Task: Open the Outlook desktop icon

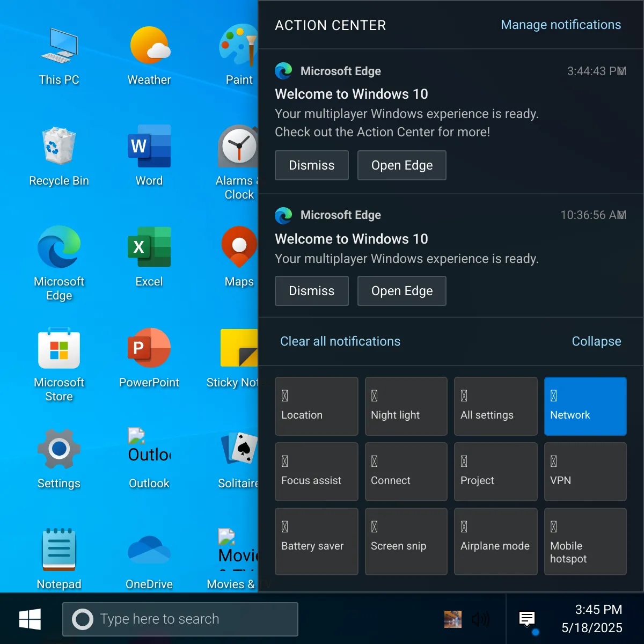Action: (x=149, y=459)
